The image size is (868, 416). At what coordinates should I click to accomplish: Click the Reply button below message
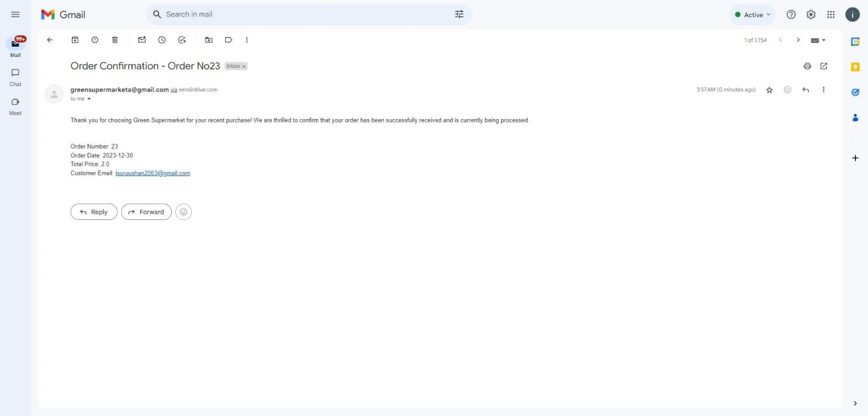coord(94,212)
